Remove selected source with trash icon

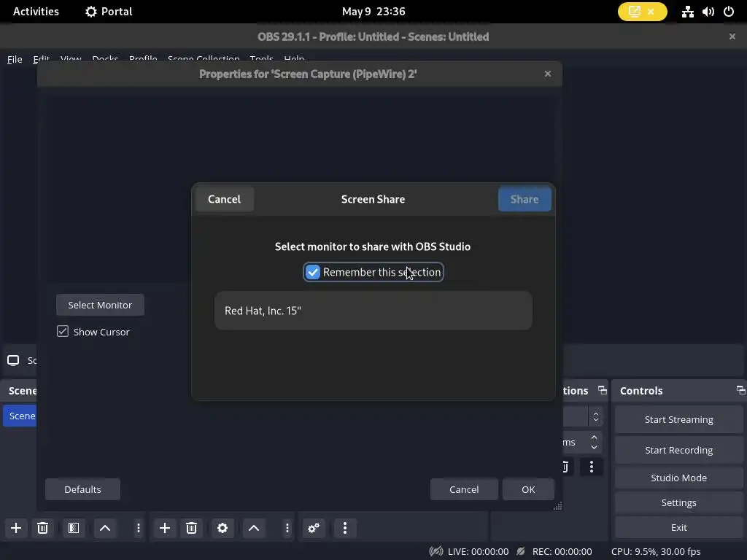[192, 528]
